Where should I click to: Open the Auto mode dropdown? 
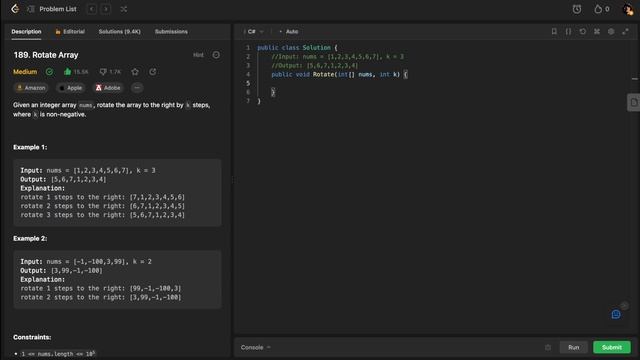click(289, 31)
